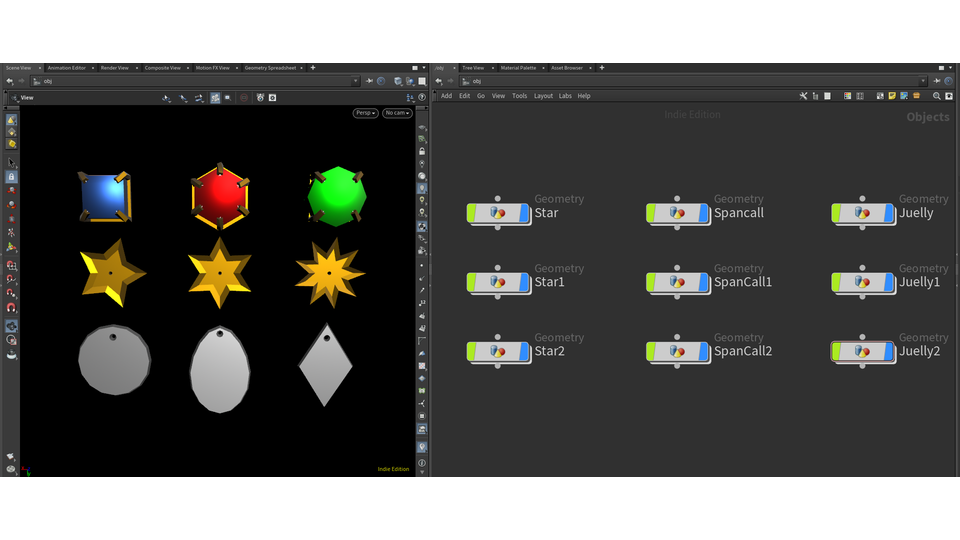960x540 pixels.
Task: Click the viewport lock selection icon
Action: tap(11, 177)
